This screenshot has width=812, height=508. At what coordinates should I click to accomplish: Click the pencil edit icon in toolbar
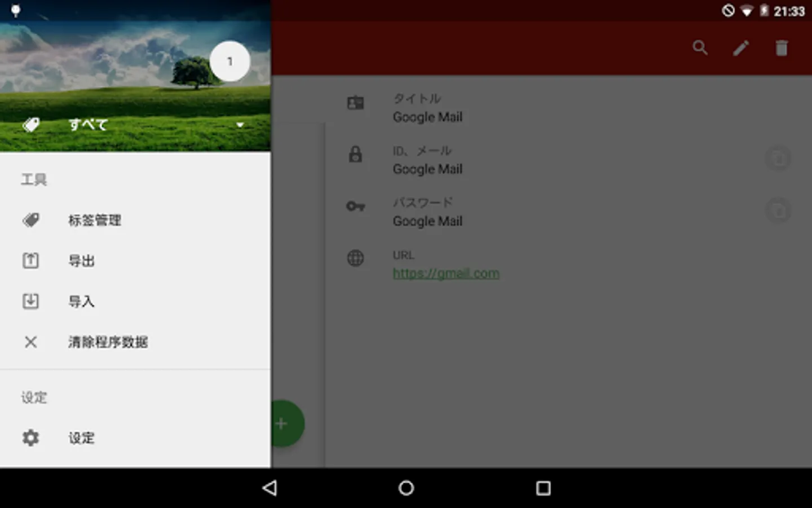(741, 48)
